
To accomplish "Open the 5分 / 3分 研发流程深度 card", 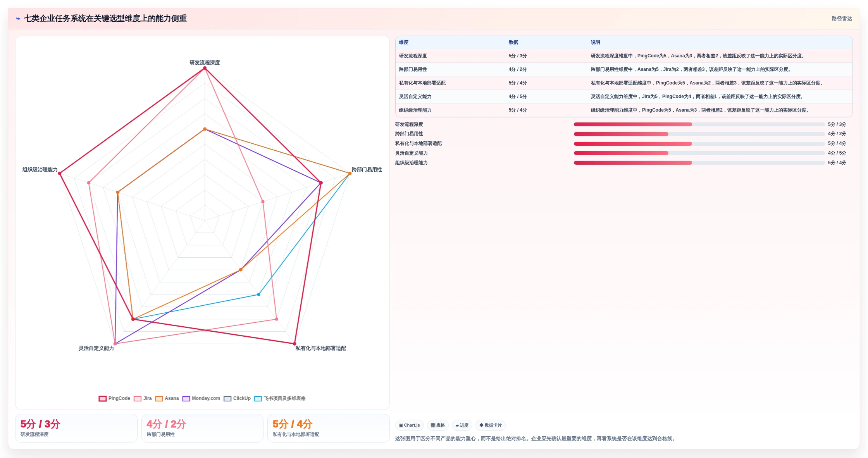I will (x=76, y=428).
